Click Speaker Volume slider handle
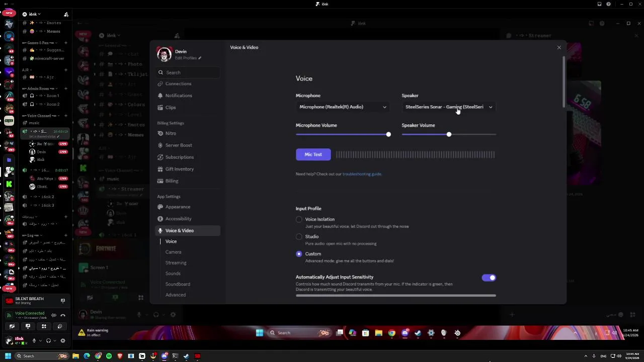This screenshot has height=362, width=644. coord(449,134)
